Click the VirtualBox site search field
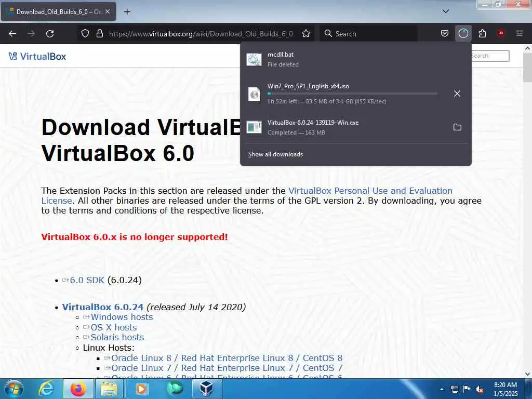The image size is (532, 399). 489,56
